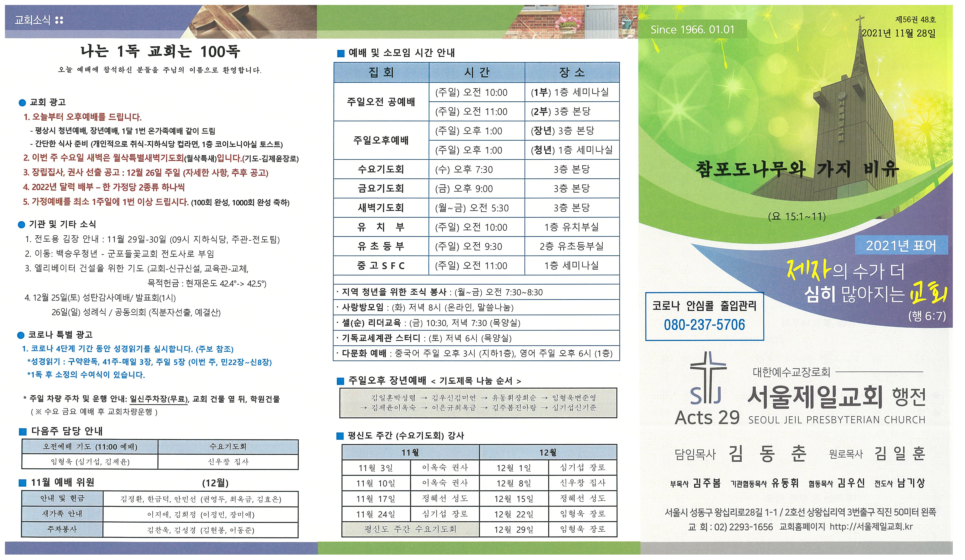Click the four-dot icon beside 교회소식
This screenshot has height=560, width=965.
point(59,20)
